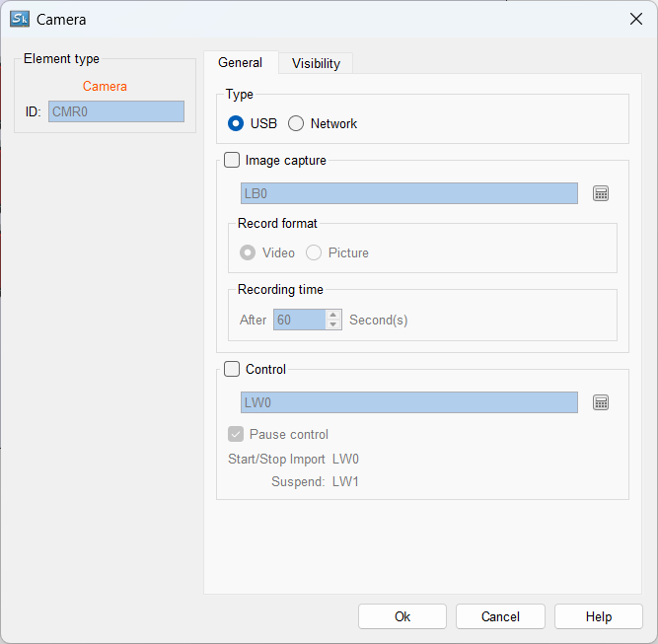
Task: Click the ID field showing CMR0
Action: 115,111
